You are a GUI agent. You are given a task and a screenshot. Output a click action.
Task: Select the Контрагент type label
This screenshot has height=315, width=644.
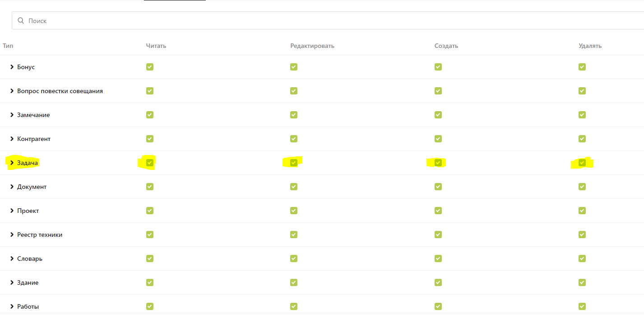coord(34,139)
